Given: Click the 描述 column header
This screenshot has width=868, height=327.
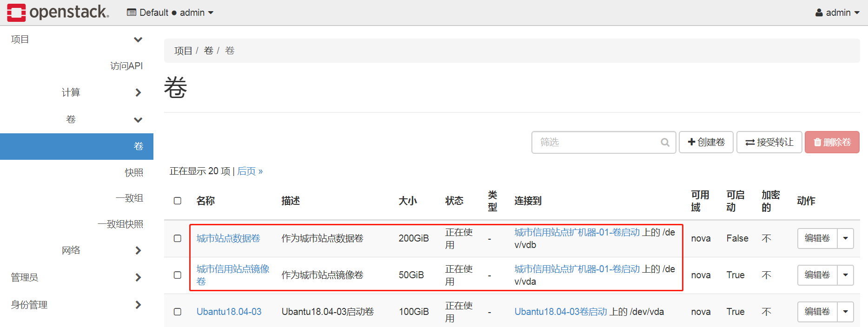Looking at the screenshot, I should point(291,201).
